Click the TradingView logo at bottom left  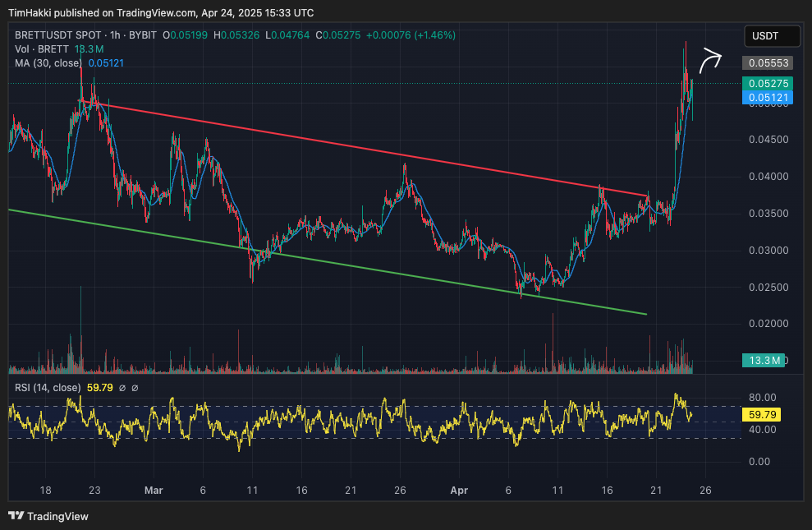coord(48,516)
